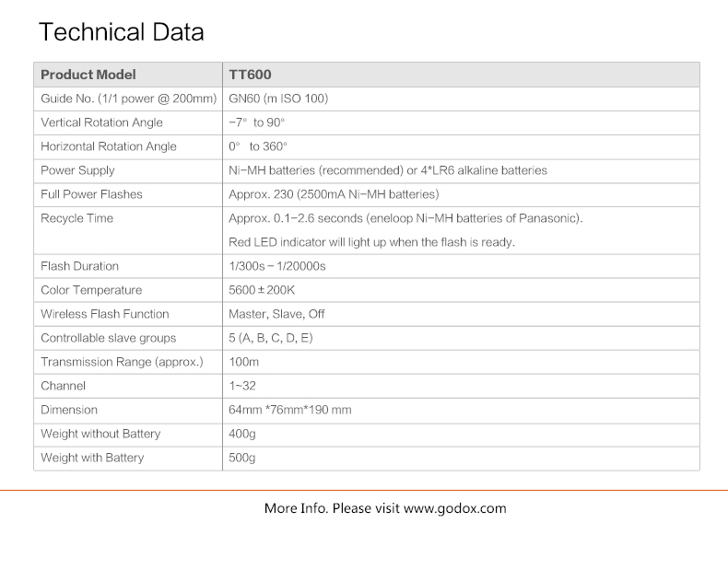The image size is (728, 581).
Task: Click Master, Slave, Off value
Action: coord(276,314)
